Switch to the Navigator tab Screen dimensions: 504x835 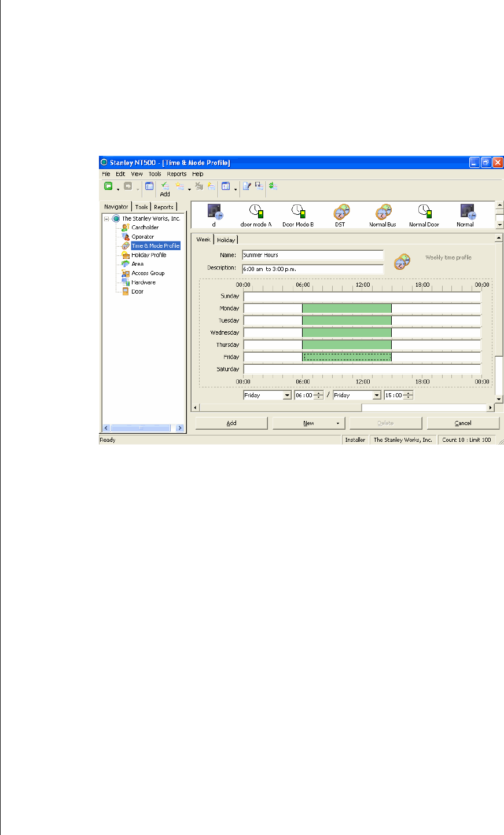click(116, 207)
